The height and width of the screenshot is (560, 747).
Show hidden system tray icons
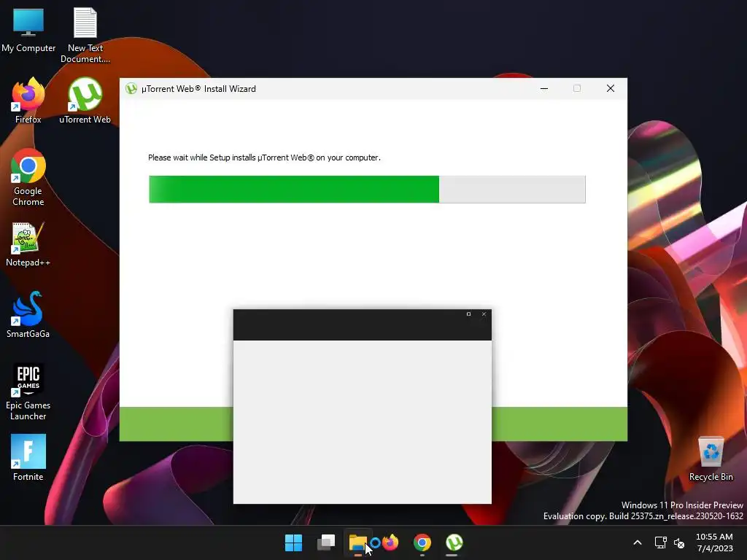[638, 542]
